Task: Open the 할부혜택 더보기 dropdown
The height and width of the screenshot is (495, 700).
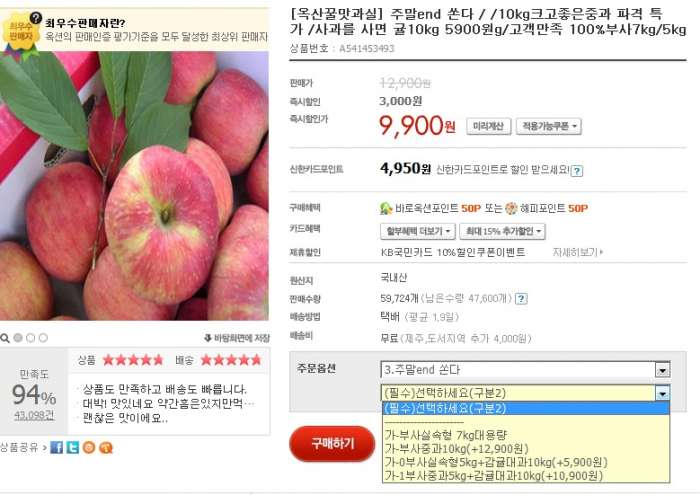Action: tap(418, 231)
